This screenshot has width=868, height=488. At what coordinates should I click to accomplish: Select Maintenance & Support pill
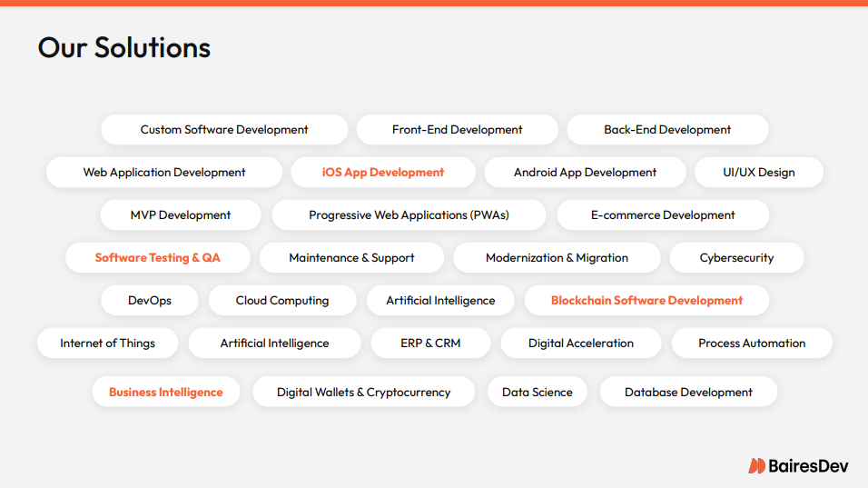click(351, 257)
